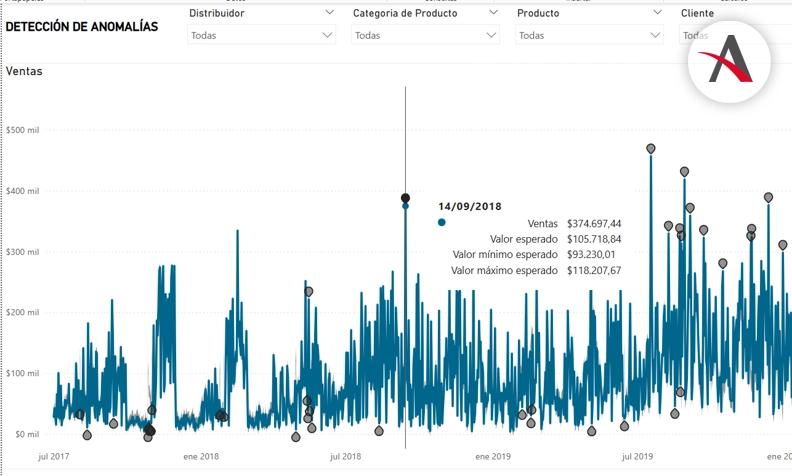792x476 pixels.
Task: Click the 'Ventas' chart title
Action: click(x=24, y=71)
